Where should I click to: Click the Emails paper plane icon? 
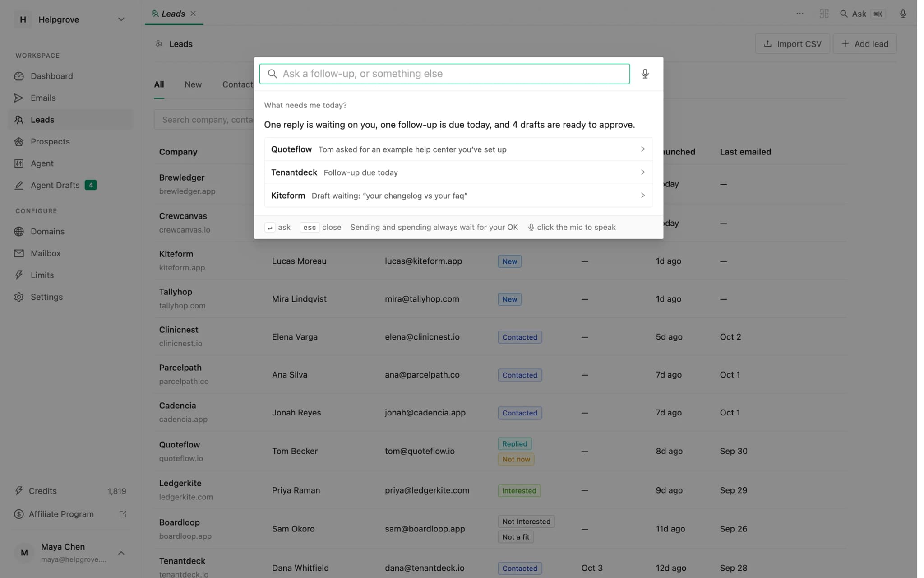(x=19, y=98)
